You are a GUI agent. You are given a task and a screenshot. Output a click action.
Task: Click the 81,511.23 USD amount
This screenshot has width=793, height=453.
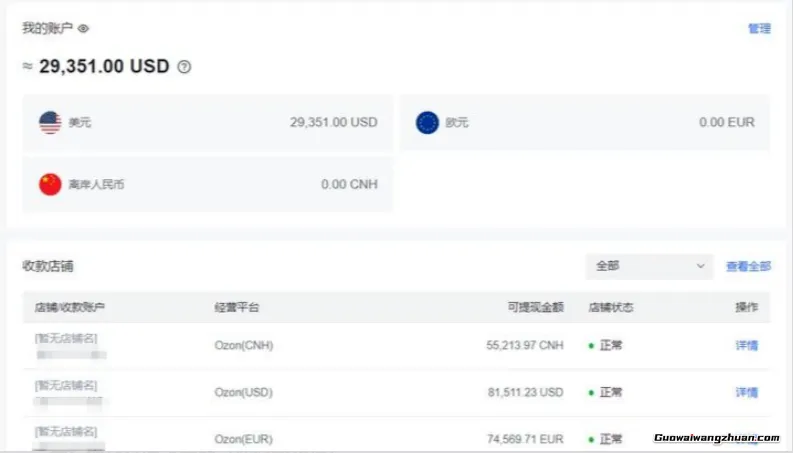coord(525,392)
